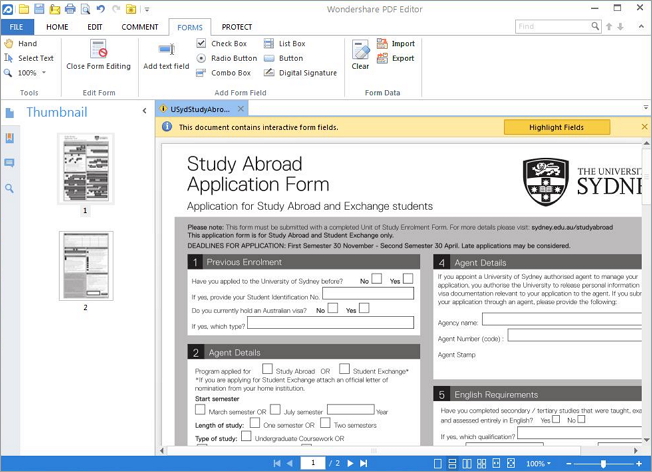
Task: Go to next page in status bar
Action: point(350,463)
